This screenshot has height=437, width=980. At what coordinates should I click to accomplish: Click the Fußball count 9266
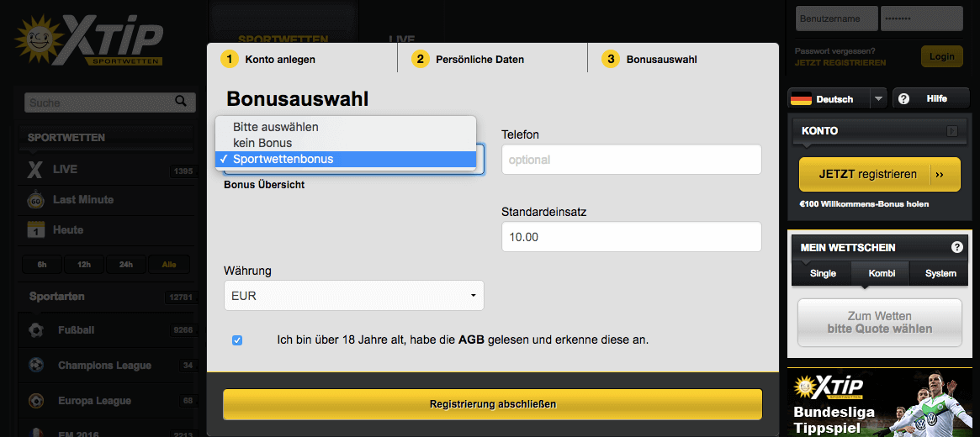tap(183, 330)
